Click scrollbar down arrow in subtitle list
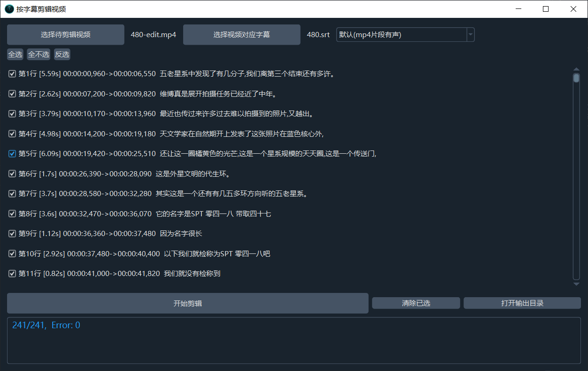 pos(576,284)
